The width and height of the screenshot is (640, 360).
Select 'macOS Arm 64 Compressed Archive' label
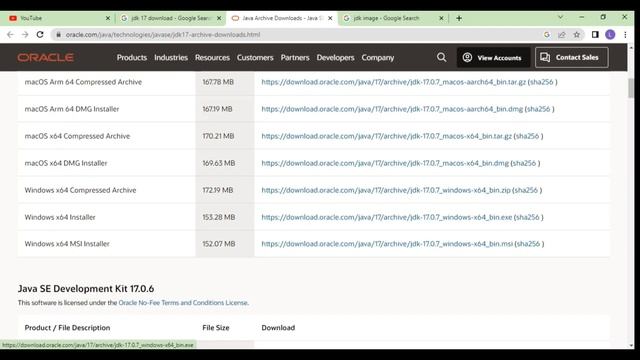pyautogui.click(x=83, y=82)
